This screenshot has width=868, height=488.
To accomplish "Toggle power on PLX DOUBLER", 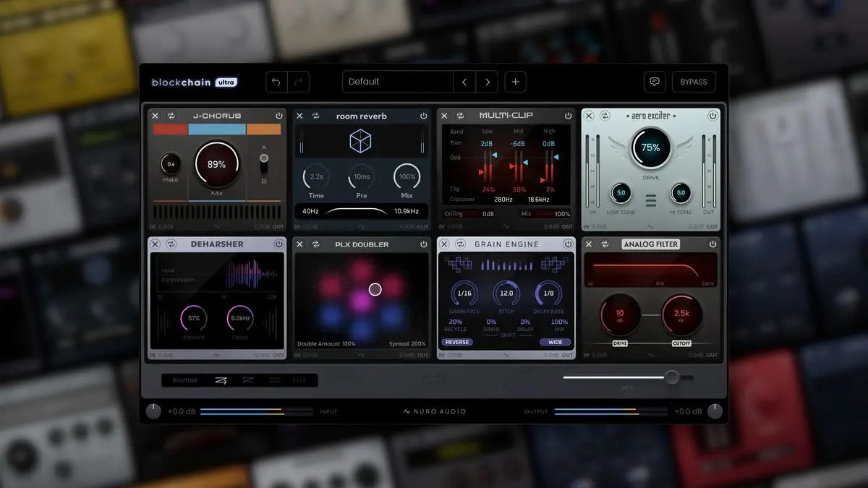I will [423, 244].
